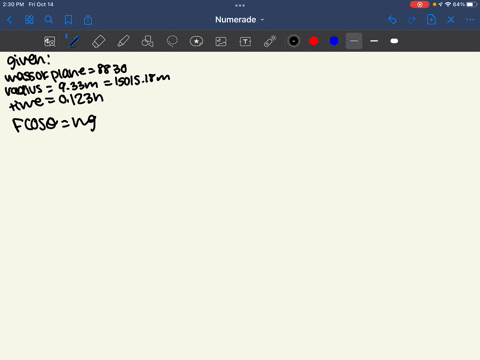Image resolution: width=480 pixels, height=360 pixels.
Task: Go back with the left chevron
Action: 9,20
